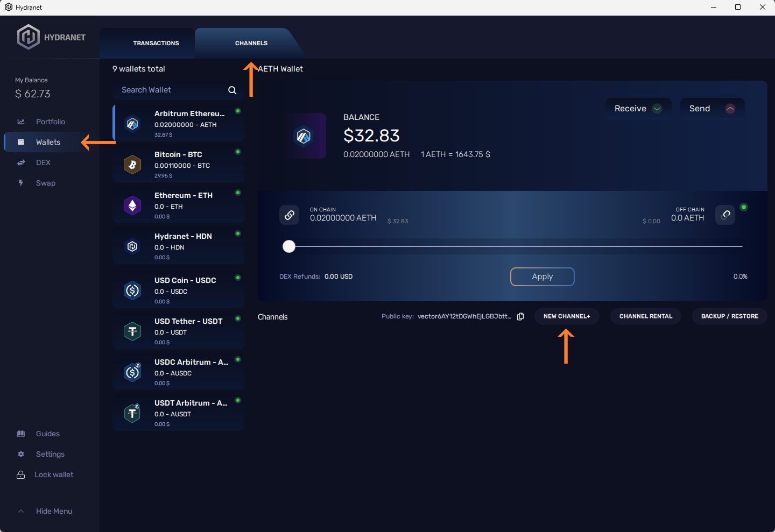Select the Bitcoin - BTC wallet name
Screen dimensions: 775x532
click(178, 154)
